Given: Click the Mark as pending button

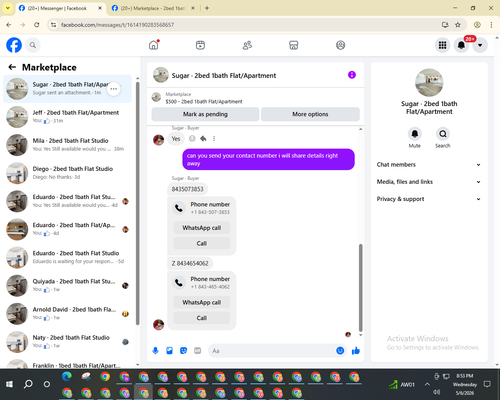Looking at the screenshot, I should [x=205, y=114].
